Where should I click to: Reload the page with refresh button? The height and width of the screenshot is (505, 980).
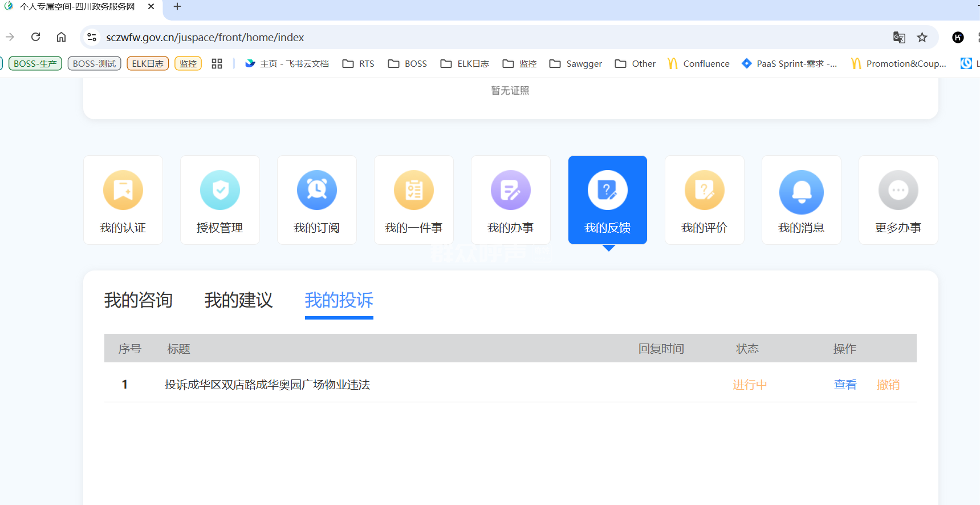(x=35, y=37)
